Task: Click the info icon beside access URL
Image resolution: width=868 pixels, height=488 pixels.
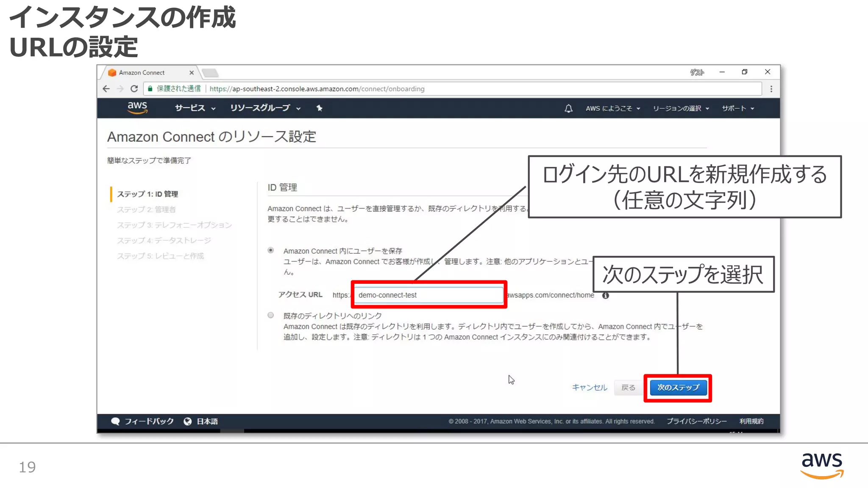Action: (606, 295)
